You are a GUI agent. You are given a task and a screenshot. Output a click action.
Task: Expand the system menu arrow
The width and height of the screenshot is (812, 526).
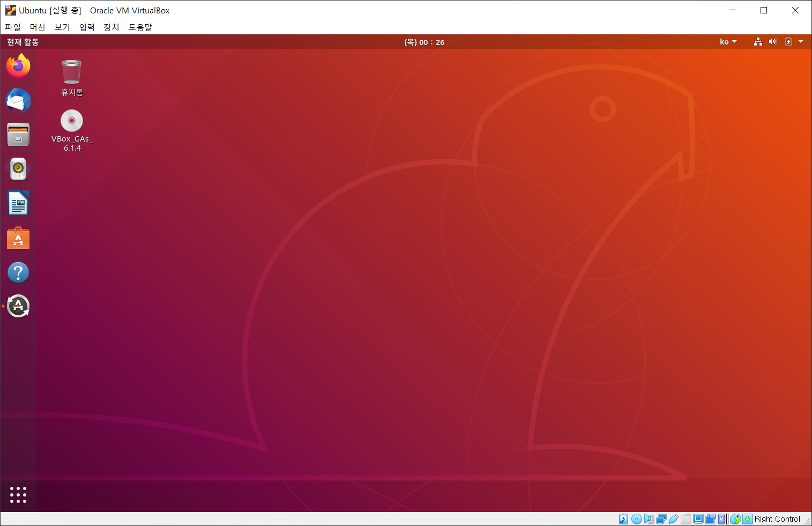(x=801, y=42)
